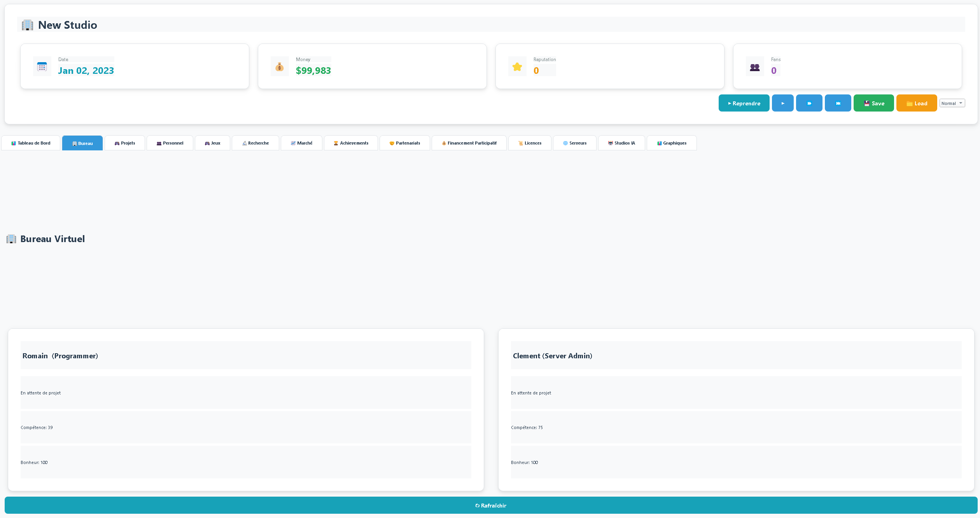
Task: Click the Reprendre button
Action: pos(744,103)
